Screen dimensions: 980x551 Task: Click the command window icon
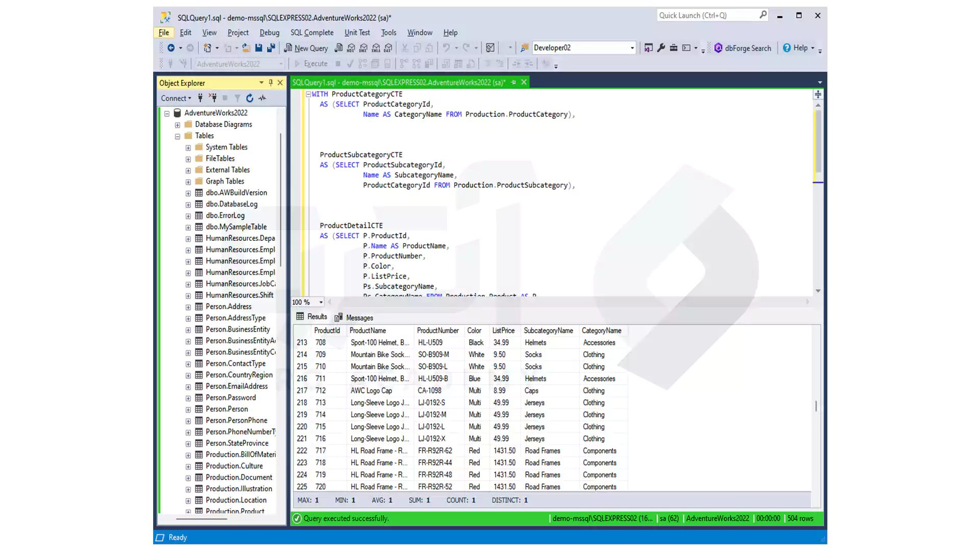pyautogui.click(x=687, y=48)
